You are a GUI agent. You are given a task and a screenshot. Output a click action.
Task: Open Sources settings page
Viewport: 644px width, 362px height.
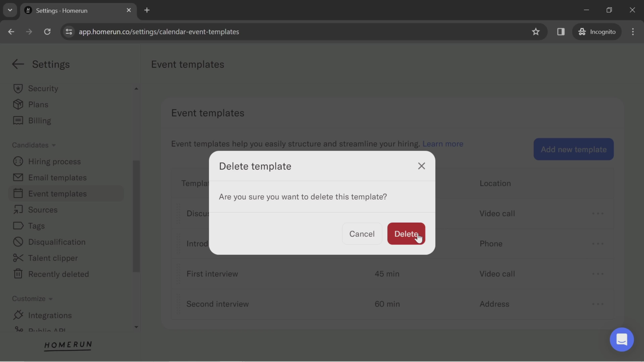[x=43, y=210]
